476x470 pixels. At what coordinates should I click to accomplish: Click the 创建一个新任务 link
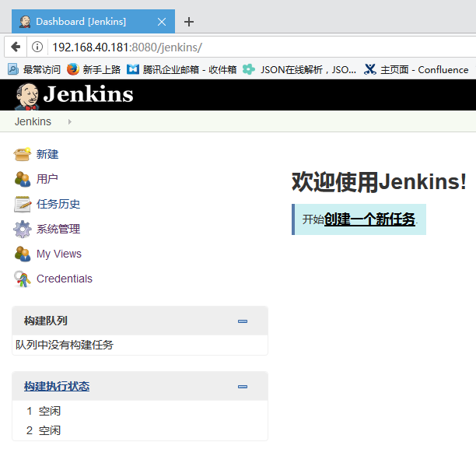pos(369,219)
